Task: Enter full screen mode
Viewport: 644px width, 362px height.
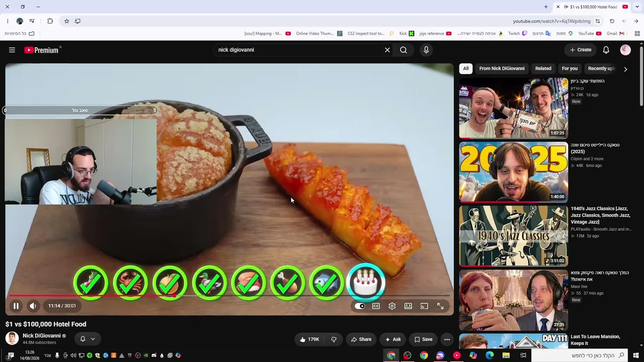Action: coord(440,306)
